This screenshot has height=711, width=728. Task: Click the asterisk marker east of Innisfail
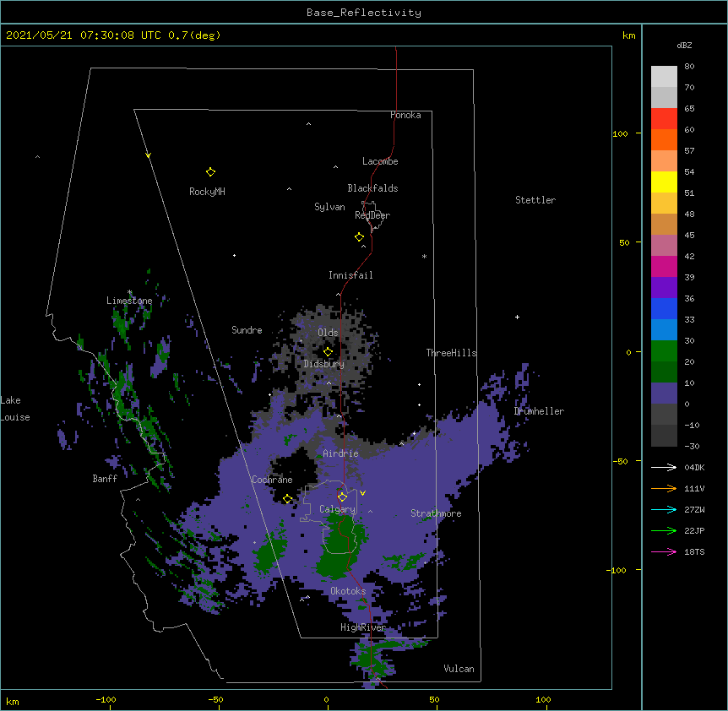(424, 256)
